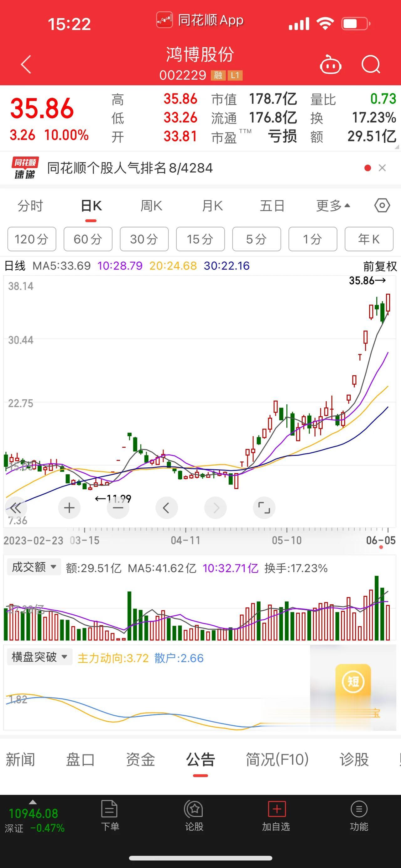Tap 散户:2.66 indicator value

pos(179,658)
